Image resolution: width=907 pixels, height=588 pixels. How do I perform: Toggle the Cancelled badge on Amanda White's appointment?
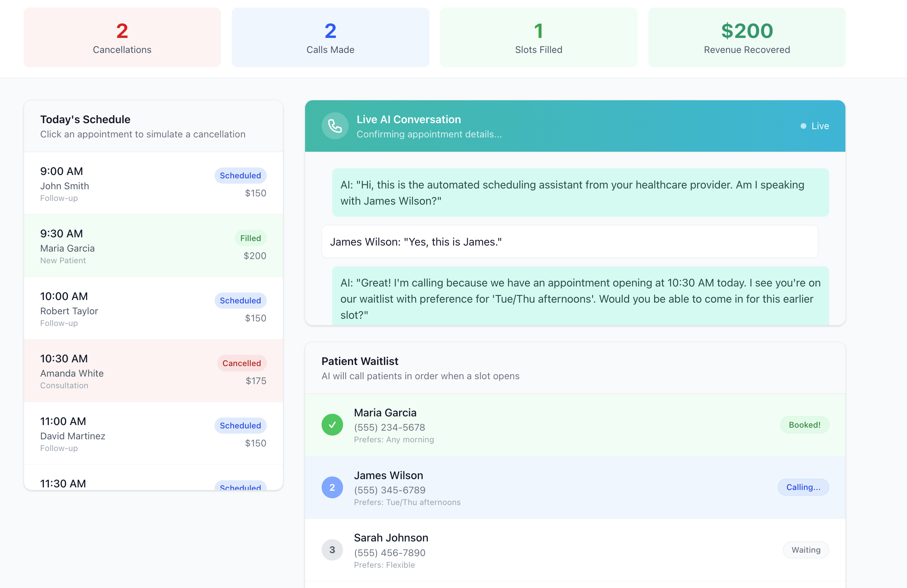pyautogui.click(x=242, y=363)
